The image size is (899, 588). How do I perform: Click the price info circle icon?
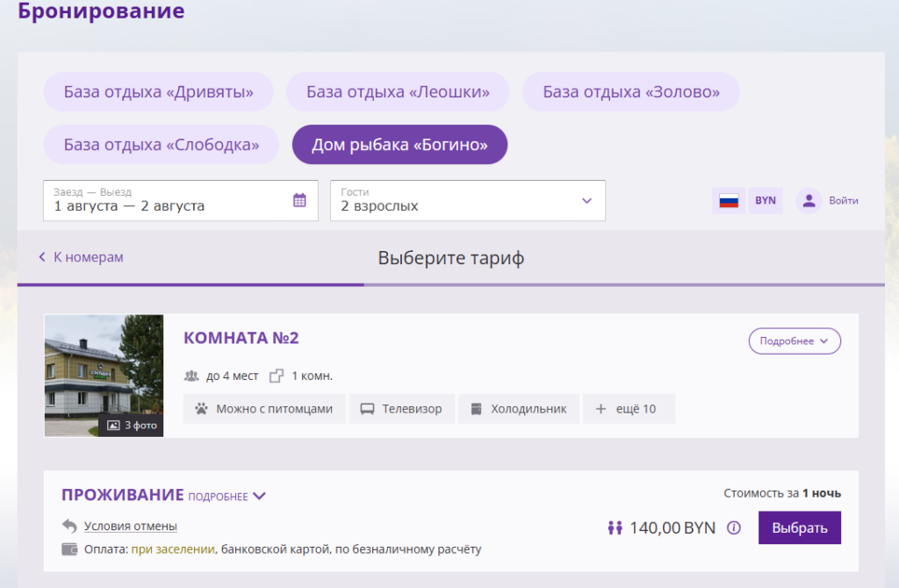click(734, 527)
